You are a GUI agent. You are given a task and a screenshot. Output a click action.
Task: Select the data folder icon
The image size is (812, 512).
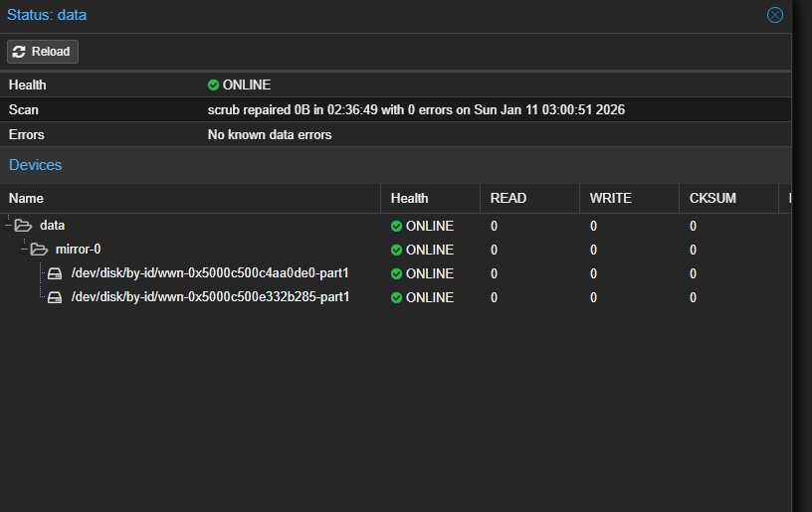click(23, 226)
